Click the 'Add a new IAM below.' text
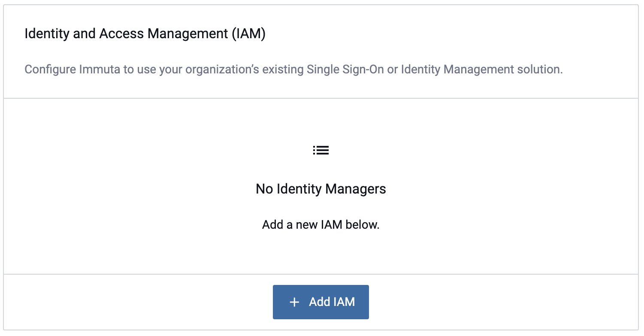 click(321, 224)
